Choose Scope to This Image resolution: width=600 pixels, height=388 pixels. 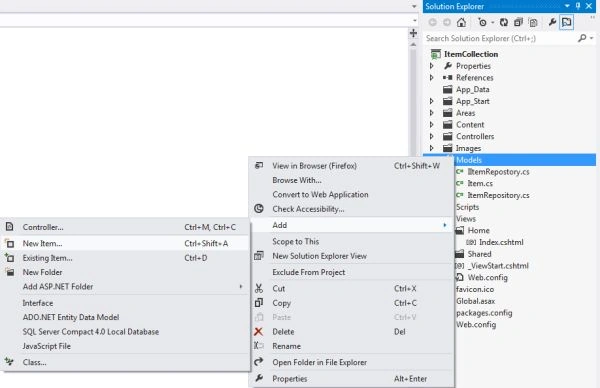coord(352,241)
